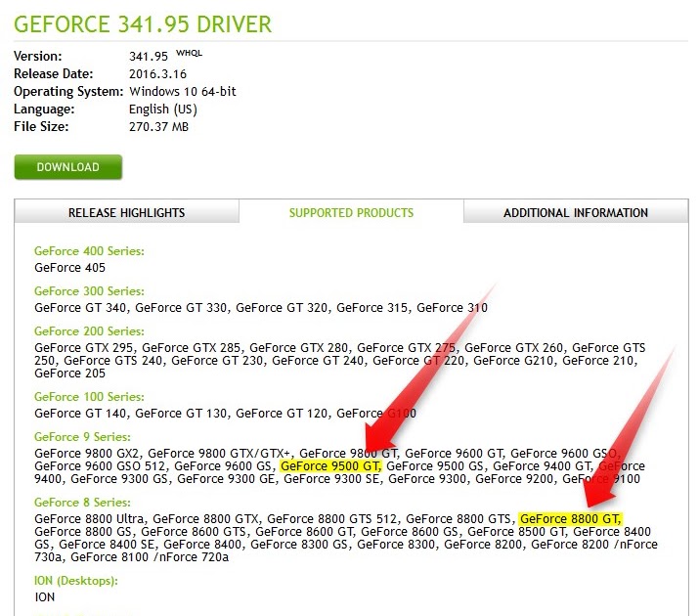Click the GeForce 200 Series heading
Viewport: 699px width, 616px height.
pyautogui.click(x=89, y=331)
